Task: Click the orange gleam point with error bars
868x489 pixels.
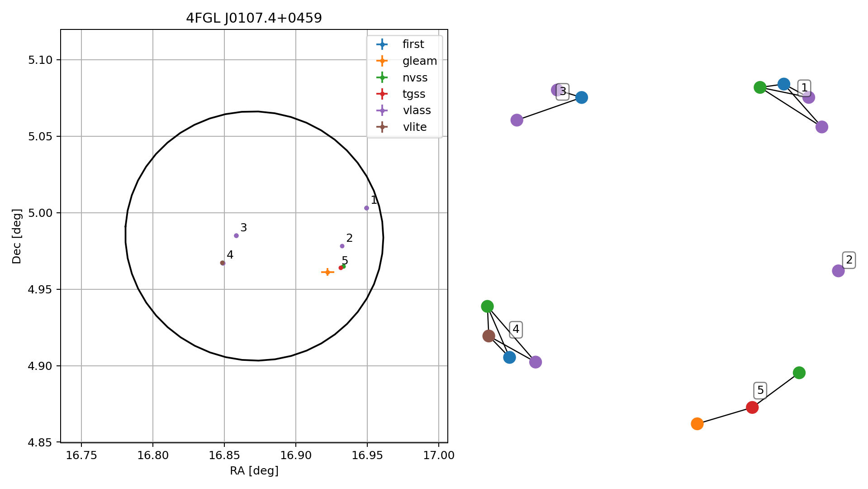Action: tap(327, 272)
